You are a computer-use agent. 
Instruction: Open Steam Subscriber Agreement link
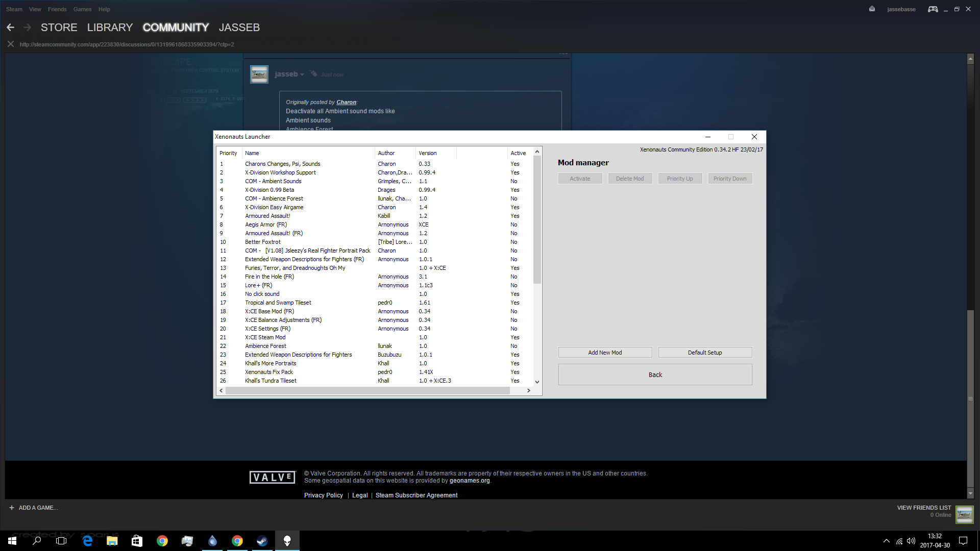(416, 495)
